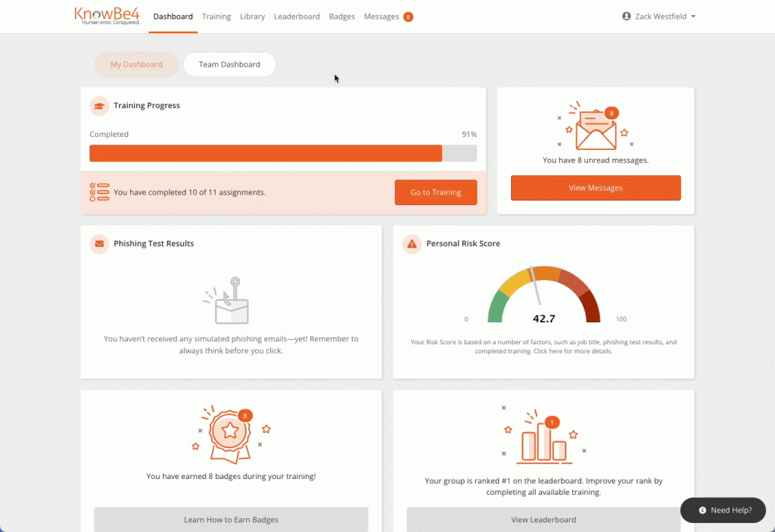Click the training completion progress bar
This screenshot has width=775, height=532.
[283, 154]
